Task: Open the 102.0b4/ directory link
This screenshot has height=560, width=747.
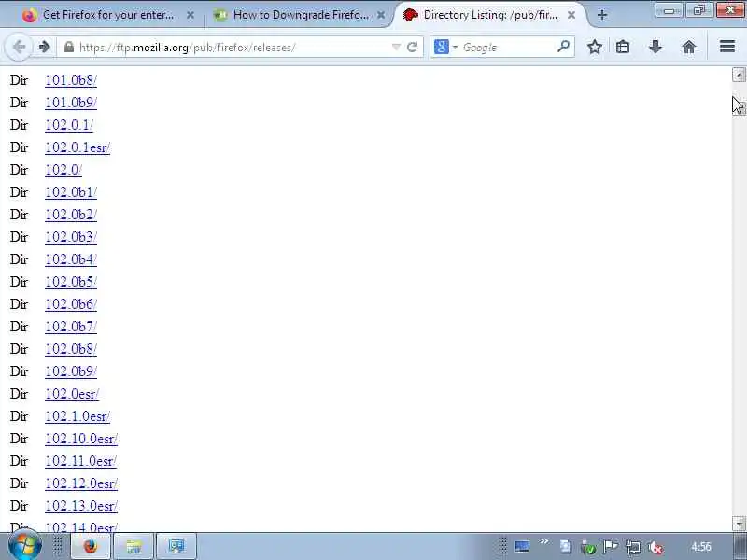Action: click(x=71, y=259)
